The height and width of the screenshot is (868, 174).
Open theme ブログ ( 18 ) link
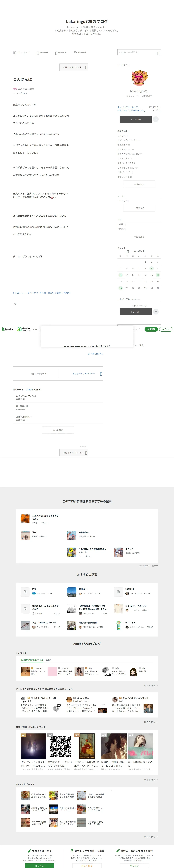coord(123,201)
